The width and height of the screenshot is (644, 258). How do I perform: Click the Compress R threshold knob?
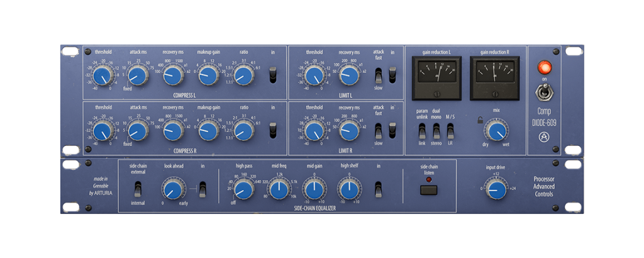(x=103, y=132)
